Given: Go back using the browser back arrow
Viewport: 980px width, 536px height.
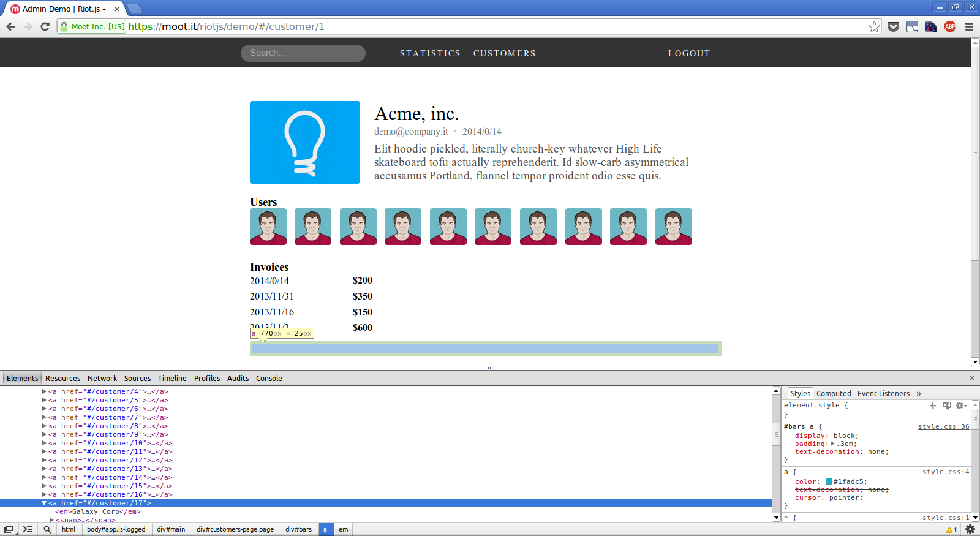Looking at the screenshot, I should click(10, 26).
